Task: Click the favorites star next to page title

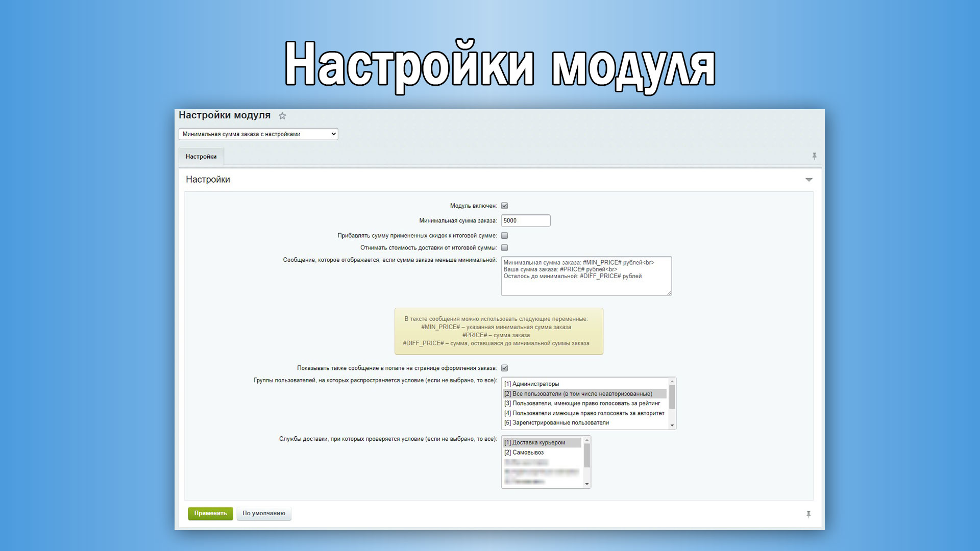Action: 282,116
